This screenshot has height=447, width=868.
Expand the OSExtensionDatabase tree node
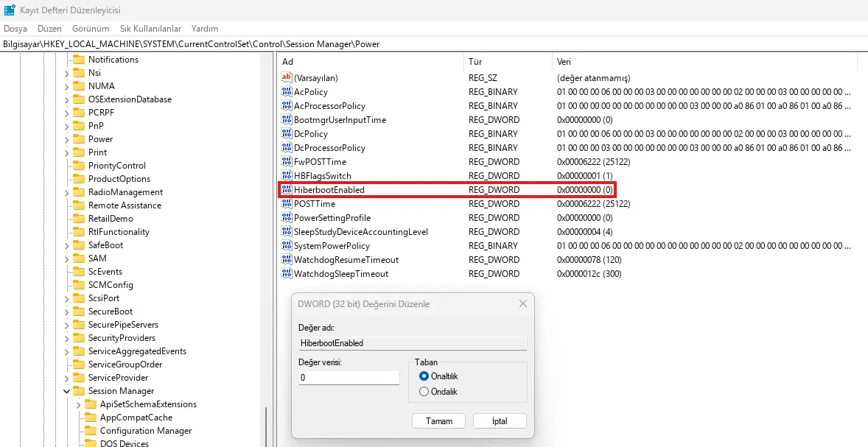coord(66,99)
